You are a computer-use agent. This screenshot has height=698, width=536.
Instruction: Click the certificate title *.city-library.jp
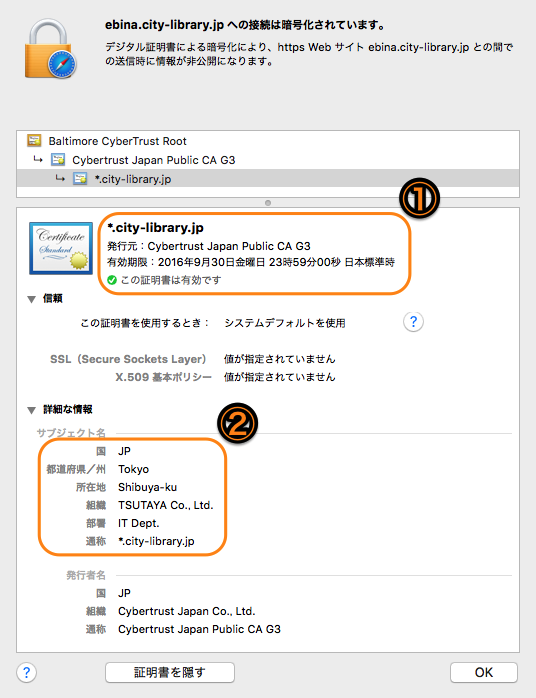(155, 228)
